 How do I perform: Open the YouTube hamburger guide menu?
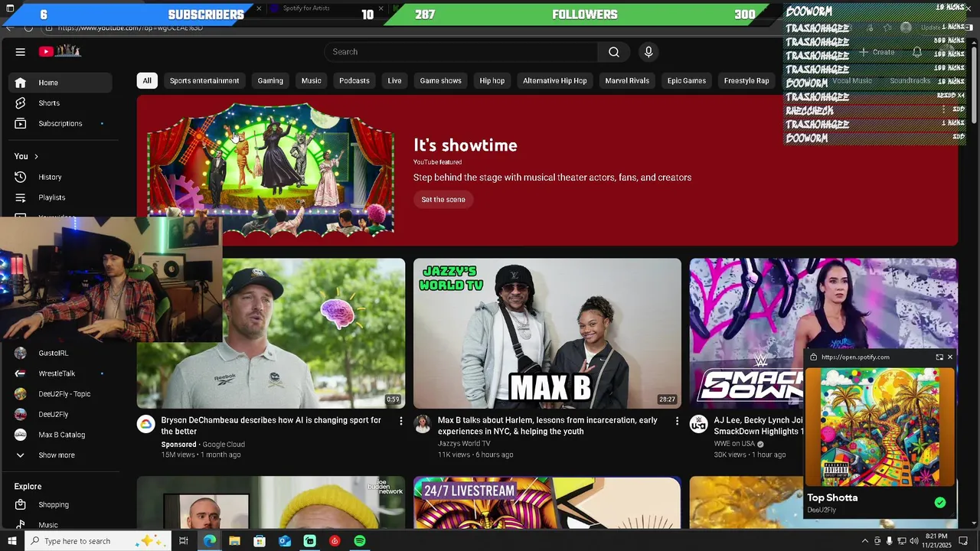[21, 52]
